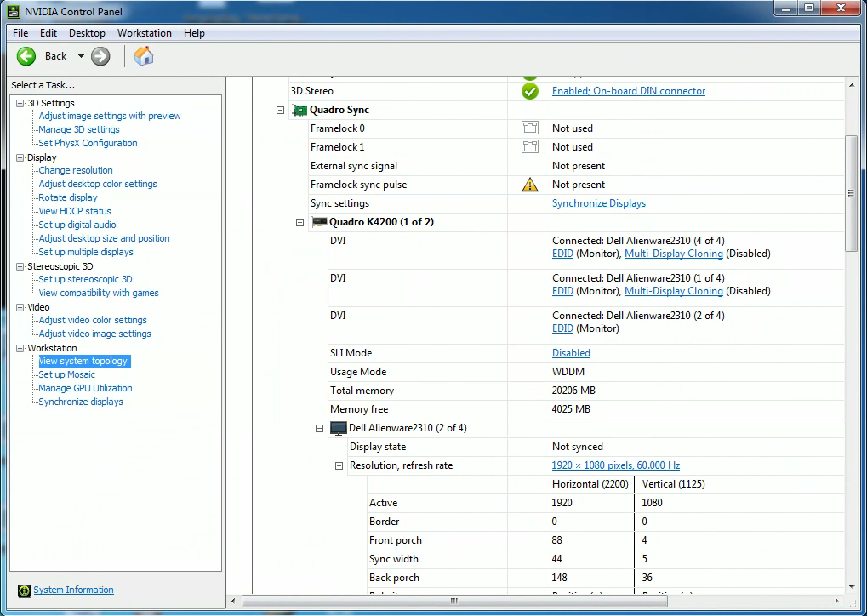Select Adjust desktop color settings task
867x616 pixels.
click(98, 184)
